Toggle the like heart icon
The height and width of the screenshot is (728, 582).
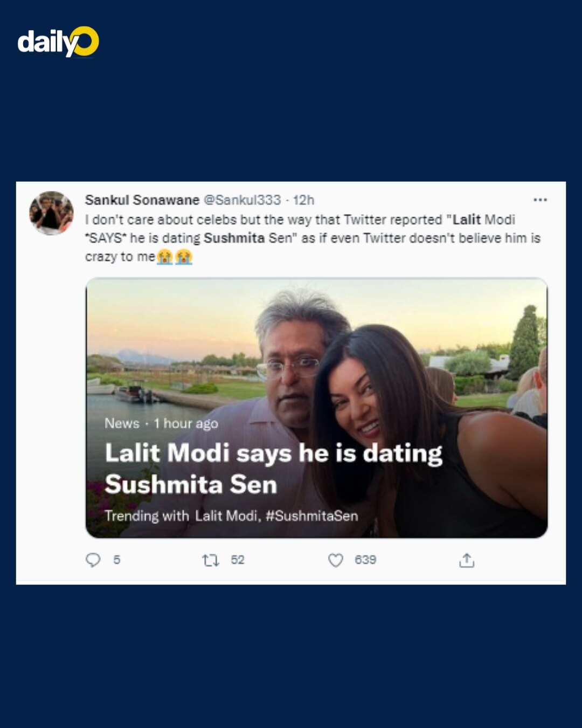[336, 560]
